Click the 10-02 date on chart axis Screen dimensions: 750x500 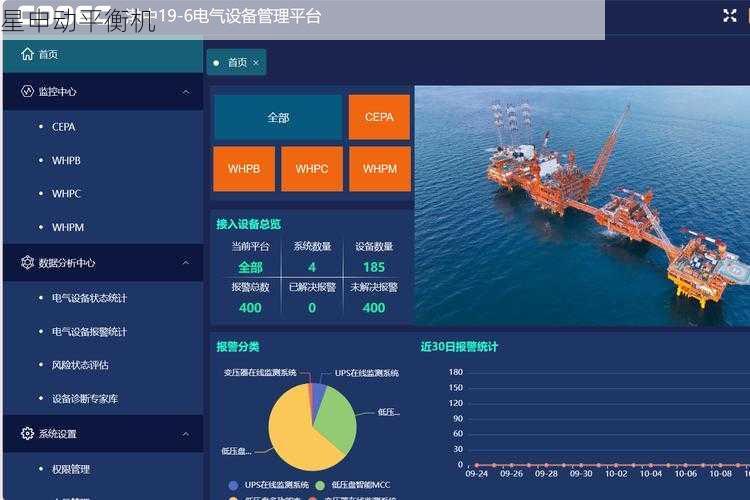616,474
